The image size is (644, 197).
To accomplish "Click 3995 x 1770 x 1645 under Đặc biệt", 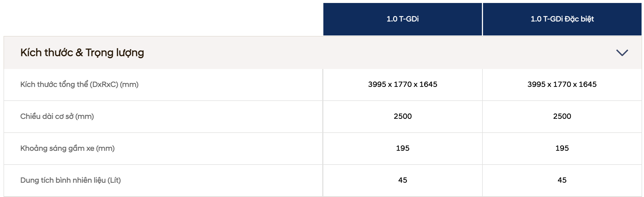I will click(562, 84).
